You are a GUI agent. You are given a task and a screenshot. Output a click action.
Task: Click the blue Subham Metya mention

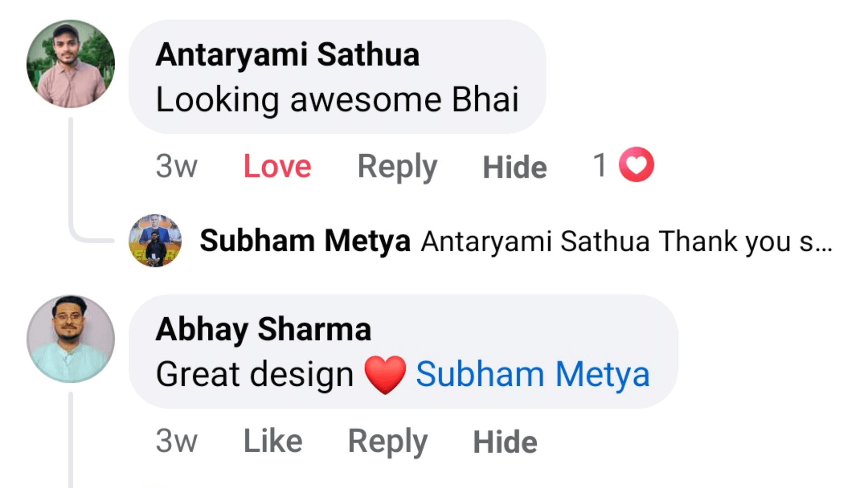point(533,375)
